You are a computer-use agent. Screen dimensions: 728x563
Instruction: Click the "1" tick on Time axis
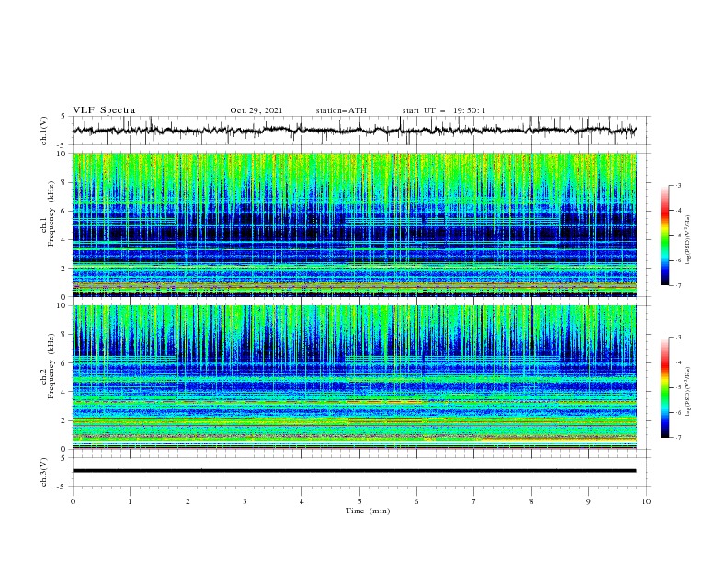pos(130,501)
